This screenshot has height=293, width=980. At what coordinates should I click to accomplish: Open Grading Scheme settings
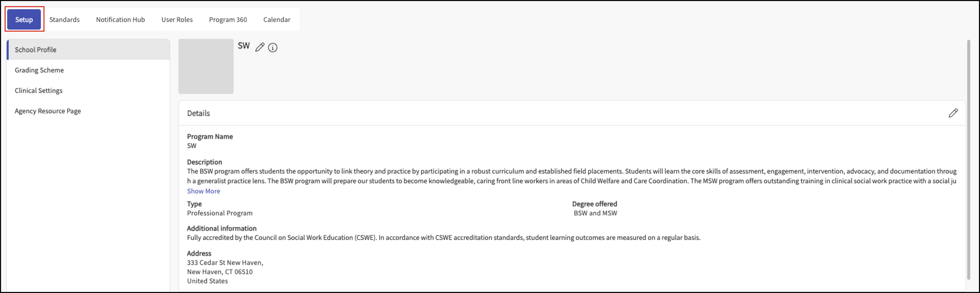pyautogui.click(x=88, y=70)
